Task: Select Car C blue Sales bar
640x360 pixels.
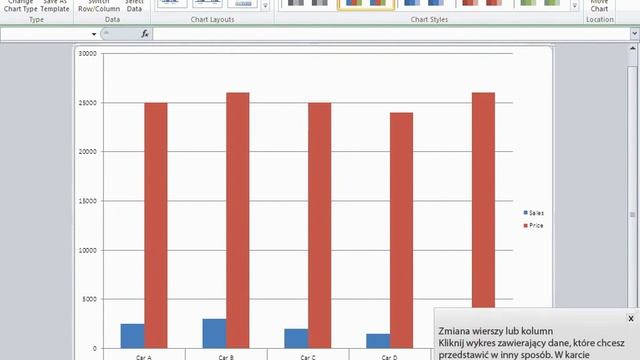Action: point(296,338)
